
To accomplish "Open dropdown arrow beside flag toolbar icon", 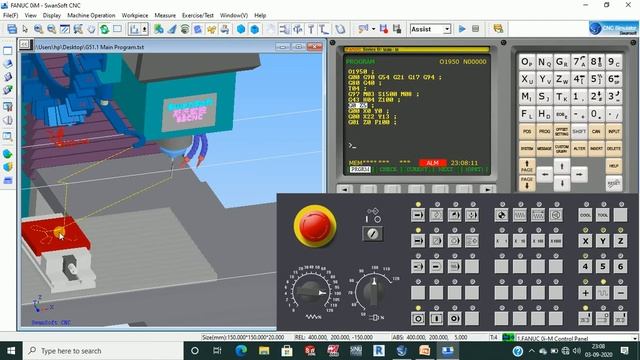I will (373, 29).
